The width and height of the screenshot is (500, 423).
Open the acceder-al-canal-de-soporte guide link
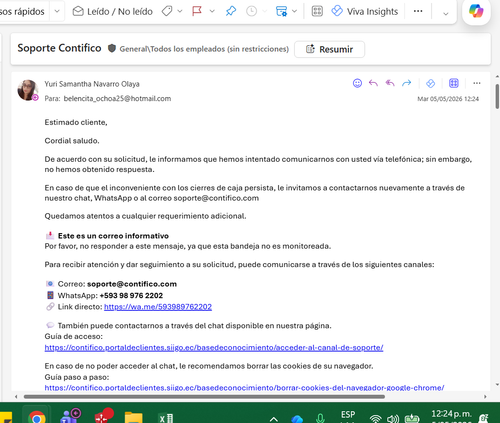(x=214, y=348)
